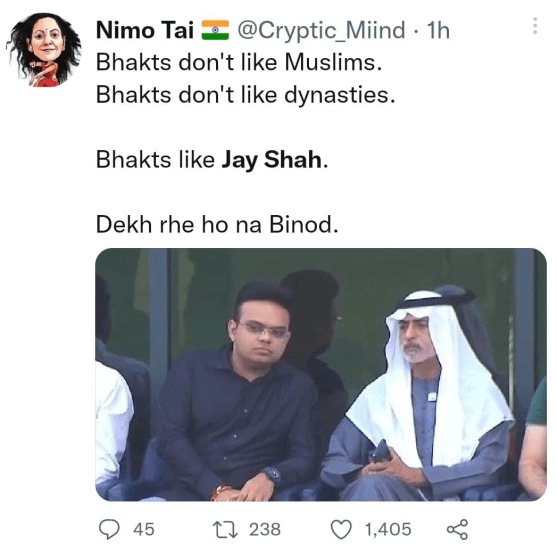Viewport: 558px width, 552px height.
Task: Open the share icon options
Action: tap(457, 529)
